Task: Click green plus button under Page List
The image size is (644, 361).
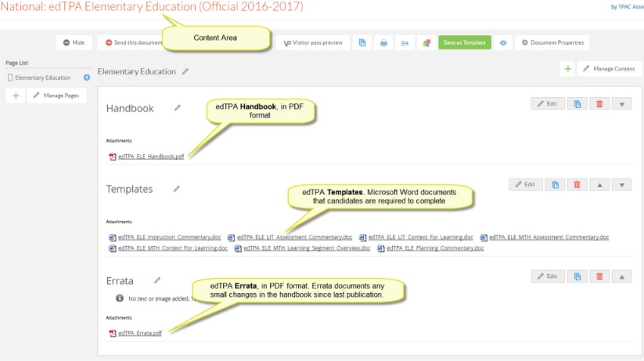Action: [16, 96]
